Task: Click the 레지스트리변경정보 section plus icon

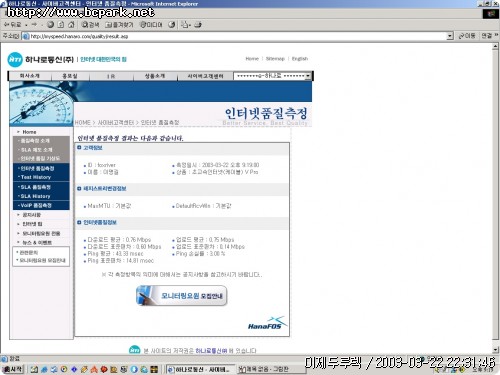Action: pyautogui.click(x=79, y=189)
